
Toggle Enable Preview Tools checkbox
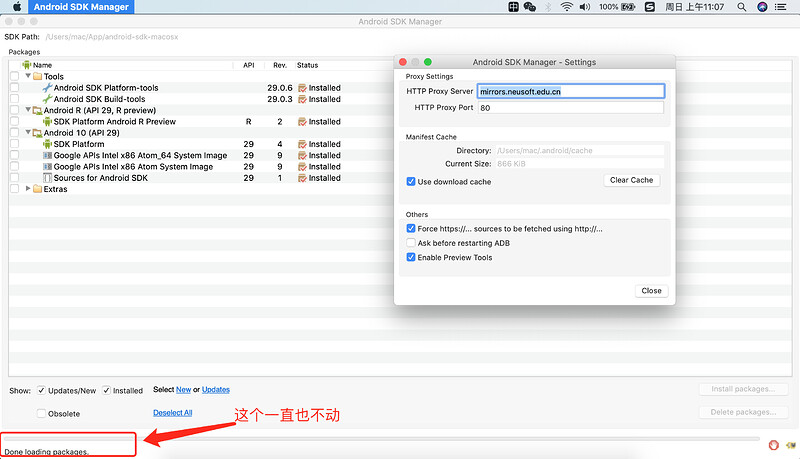411,257
